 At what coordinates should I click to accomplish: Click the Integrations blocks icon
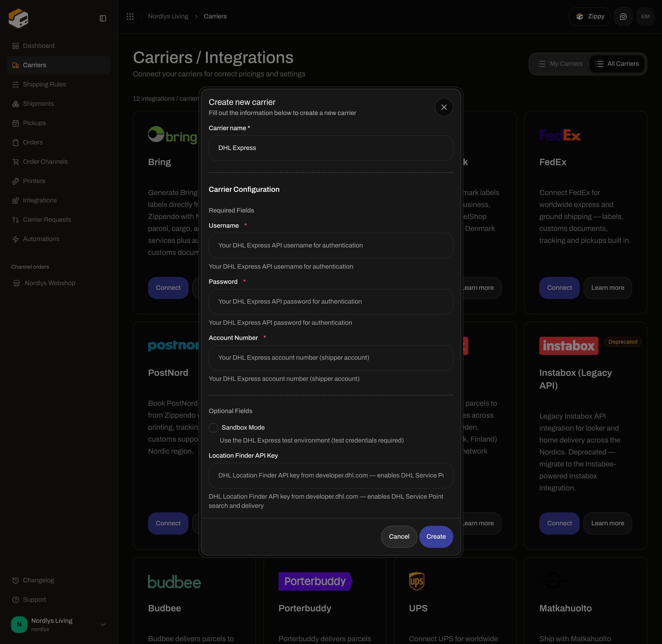pyautogui.click(x=16, y=200)
